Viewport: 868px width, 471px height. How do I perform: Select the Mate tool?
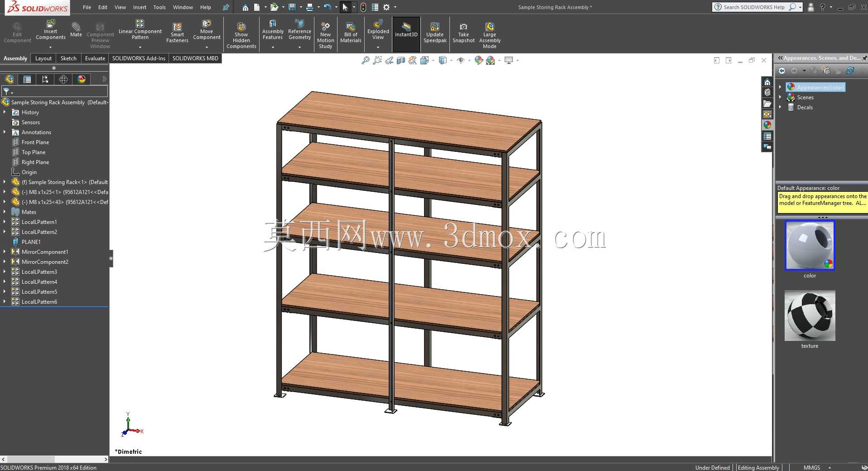tap(76, 29)
